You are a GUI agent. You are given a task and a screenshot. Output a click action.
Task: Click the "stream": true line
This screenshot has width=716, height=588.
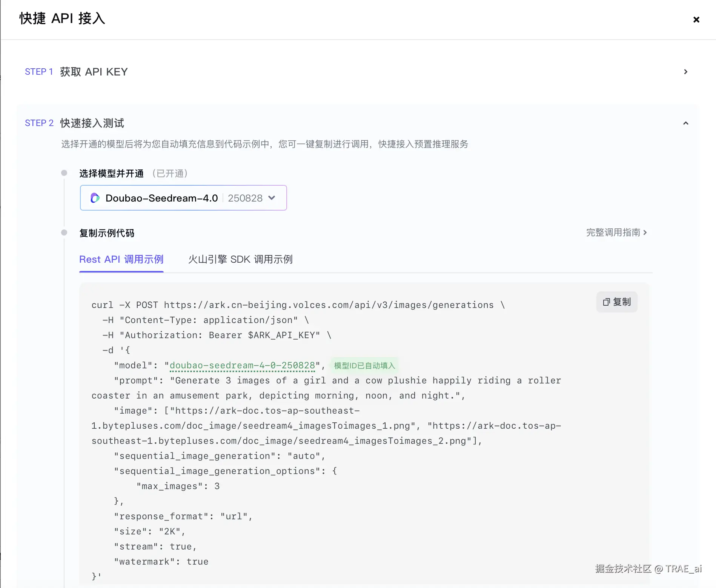click(155, 546)
